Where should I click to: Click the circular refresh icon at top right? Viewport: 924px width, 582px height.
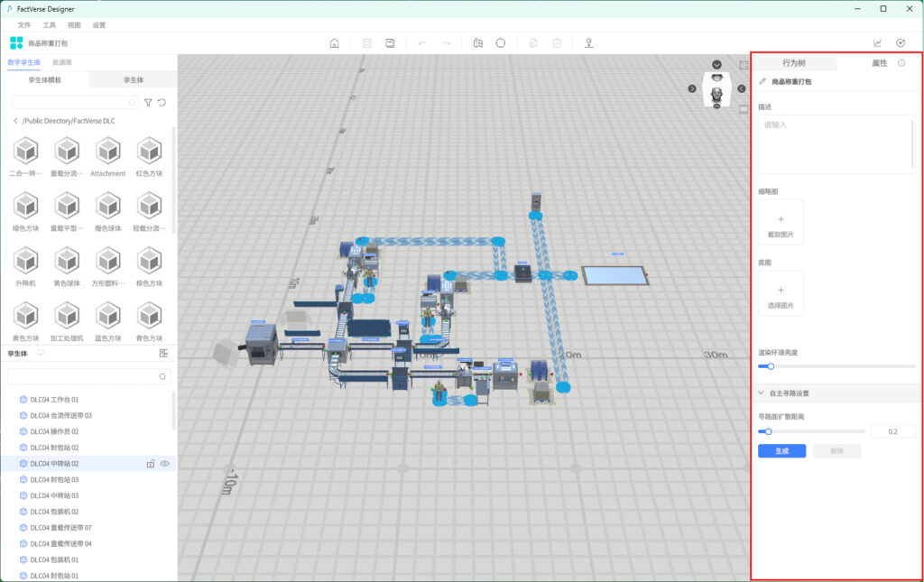[901, 43]
